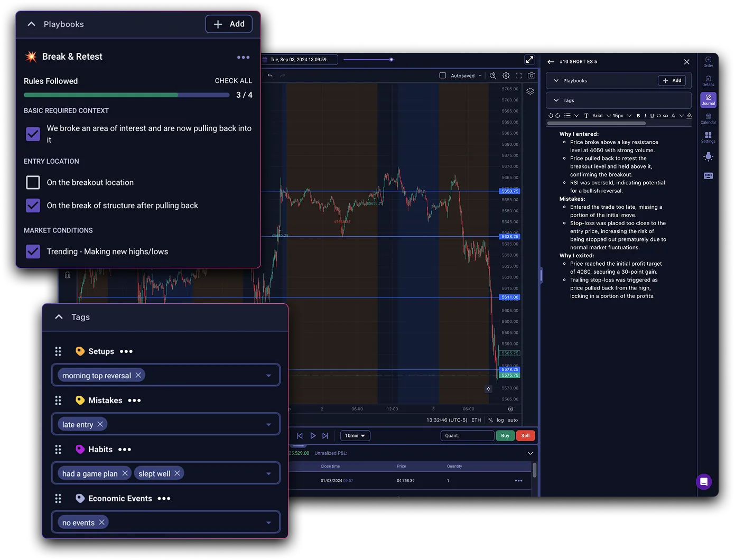Insert code block in journal editor
The height and width of the screenshot is (560, 735).
pos(659,116)
